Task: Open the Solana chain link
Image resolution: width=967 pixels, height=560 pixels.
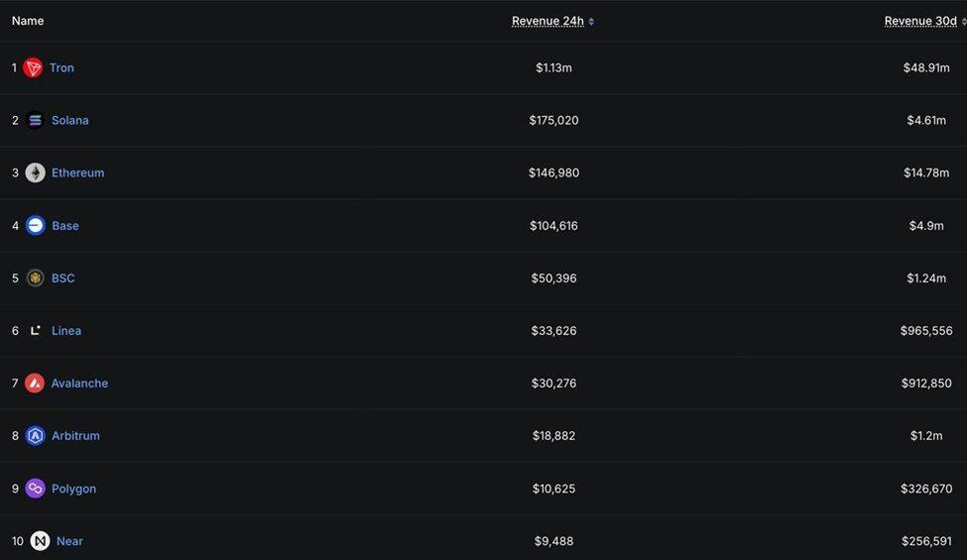Action: tap(70, 120)
